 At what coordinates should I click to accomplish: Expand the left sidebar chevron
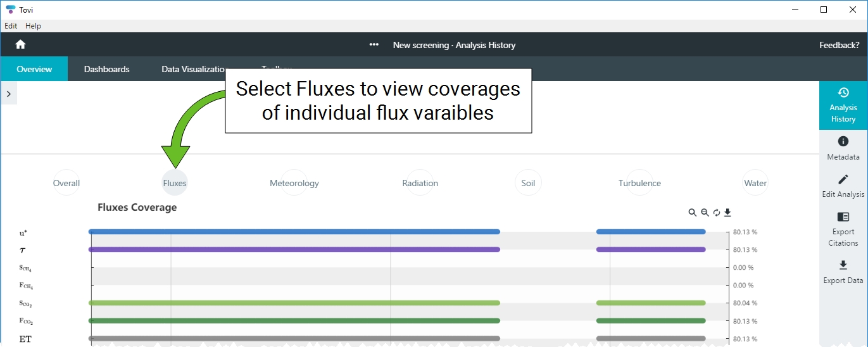tap(8, 94)
